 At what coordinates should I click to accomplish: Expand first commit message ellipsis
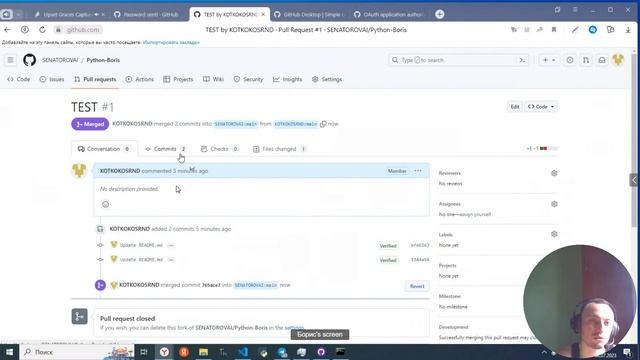coord(171,245)
